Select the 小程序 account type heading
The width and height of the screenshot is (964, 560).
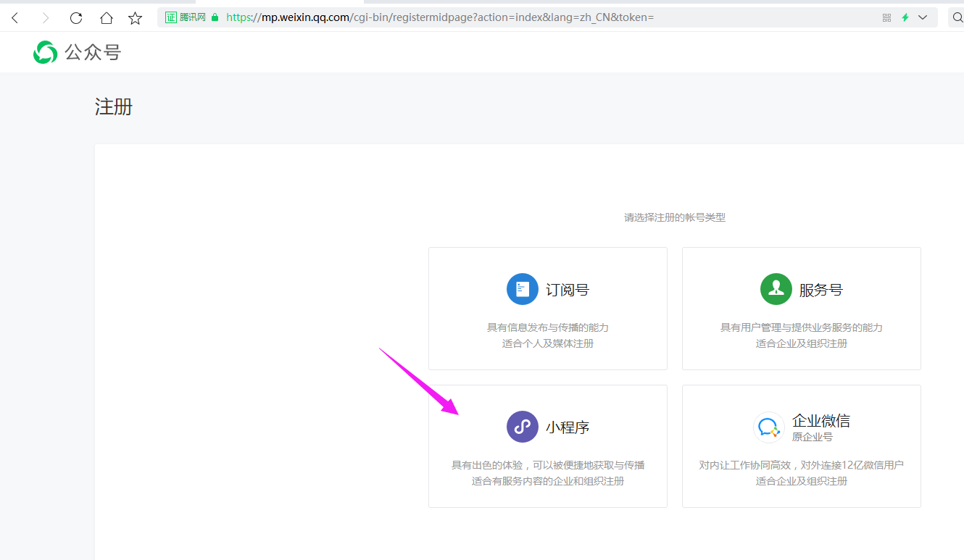[568, 427]
